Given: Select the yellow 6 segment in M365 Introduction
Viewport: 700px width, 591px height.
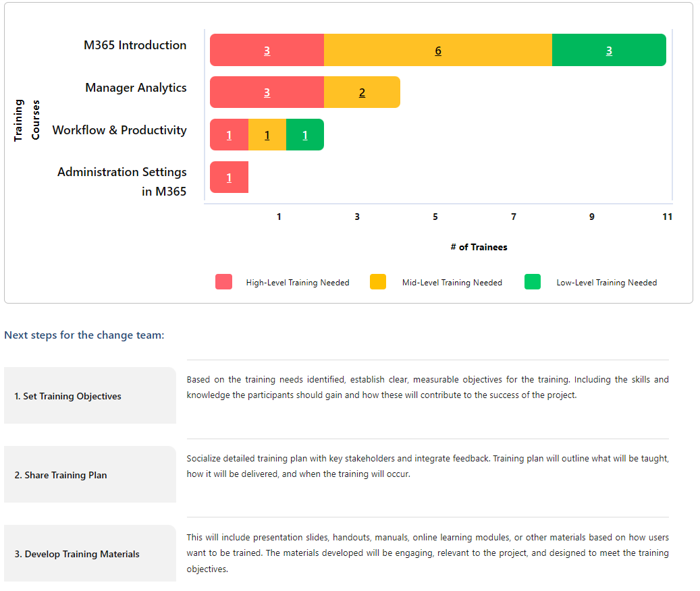Looking at the screenshot, I should 438,50.
